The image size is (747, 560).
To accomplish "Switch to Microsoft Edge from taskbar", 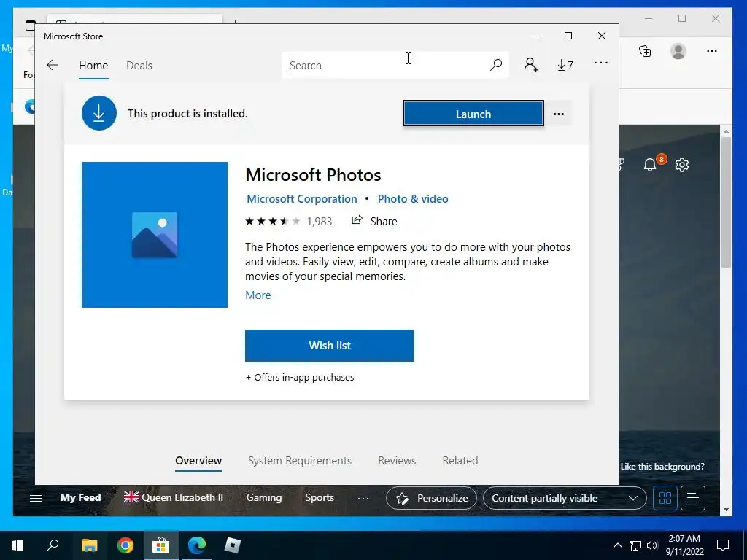I will click(197, 545).
